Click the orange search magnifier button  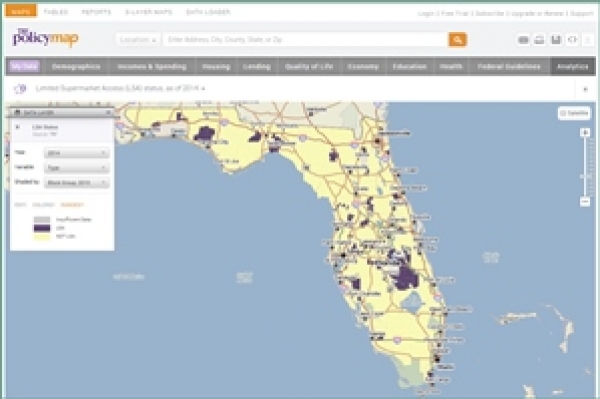coord(457,39)
